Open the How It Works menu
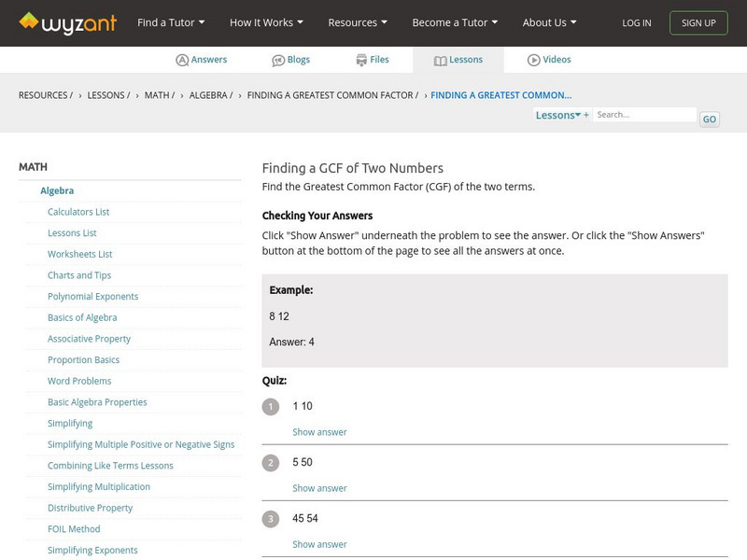This screenshot has height=560, width=747. 266,22
